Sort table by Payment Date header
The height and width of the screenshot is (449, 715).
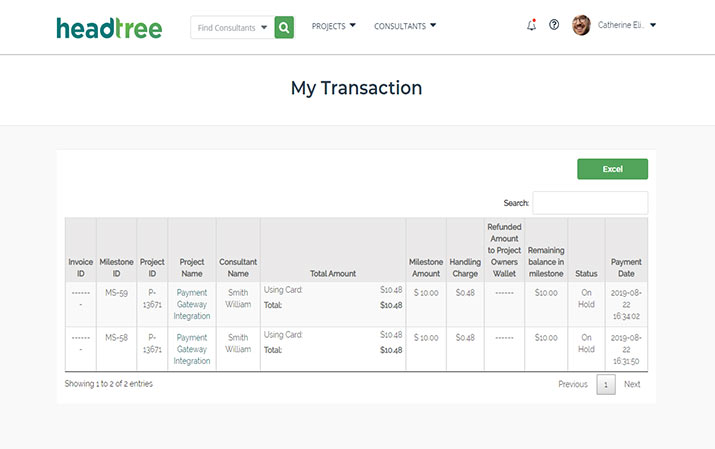(x=626, y=267)
